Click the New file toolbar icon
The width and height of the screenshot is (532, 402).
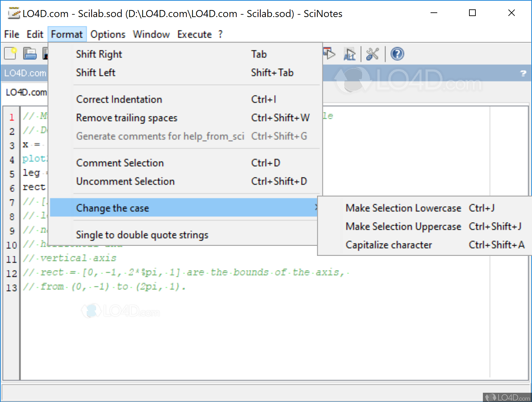pos(10,54)
